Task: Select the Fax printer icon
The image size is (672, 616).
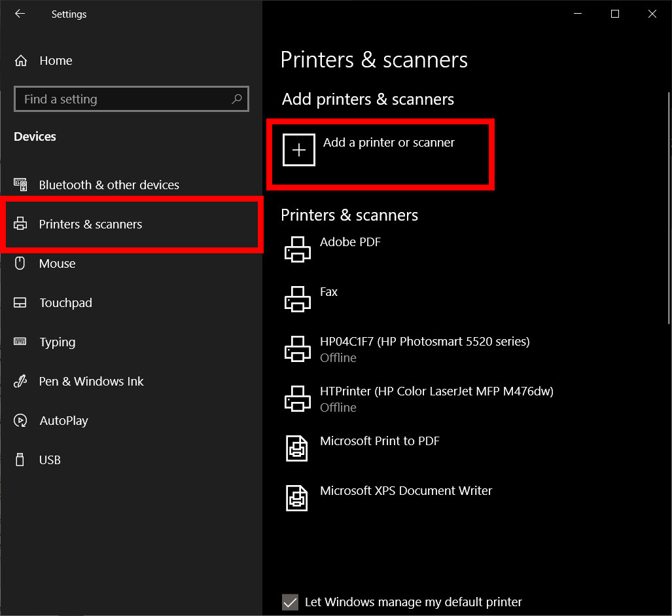Action: [298, 299]
